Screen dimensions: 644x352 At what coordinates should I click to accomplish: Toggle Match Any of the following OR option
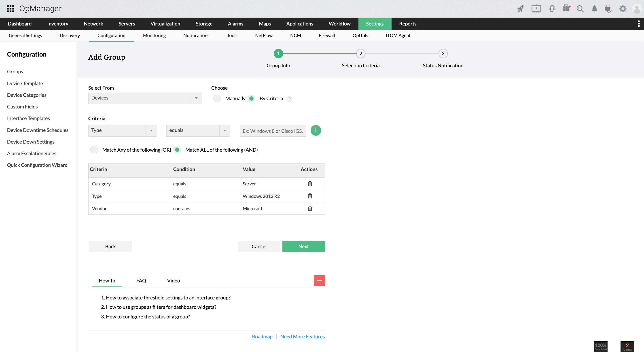(94, 150)
